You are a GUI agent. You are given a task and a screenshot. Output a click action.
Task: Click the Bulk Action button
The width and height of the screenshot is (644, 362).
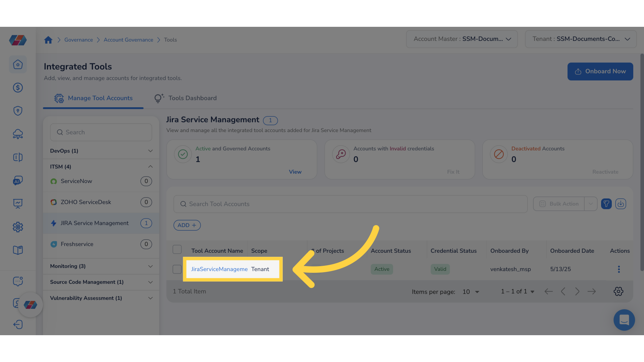coord(559,204)
